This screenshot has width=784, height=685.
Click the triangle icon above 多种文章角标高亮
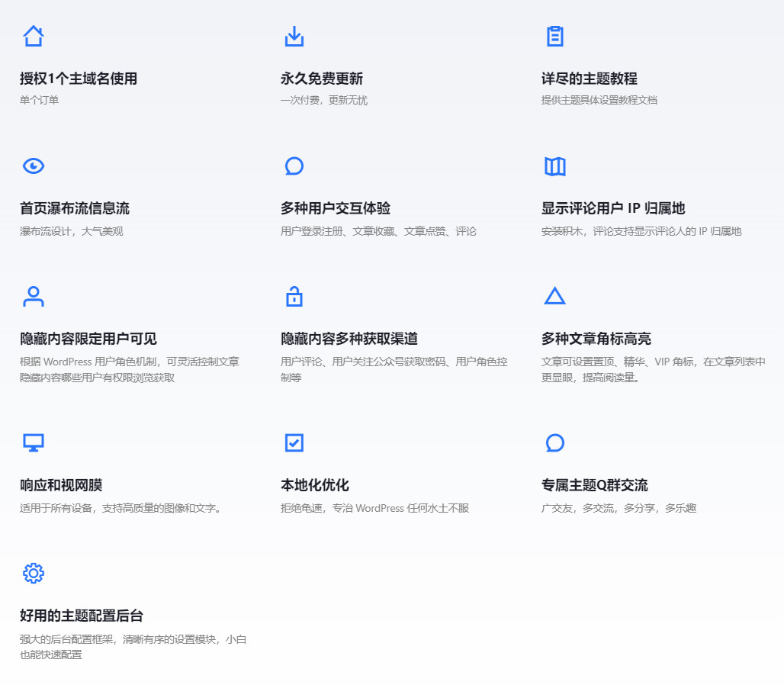coord(555,297)
